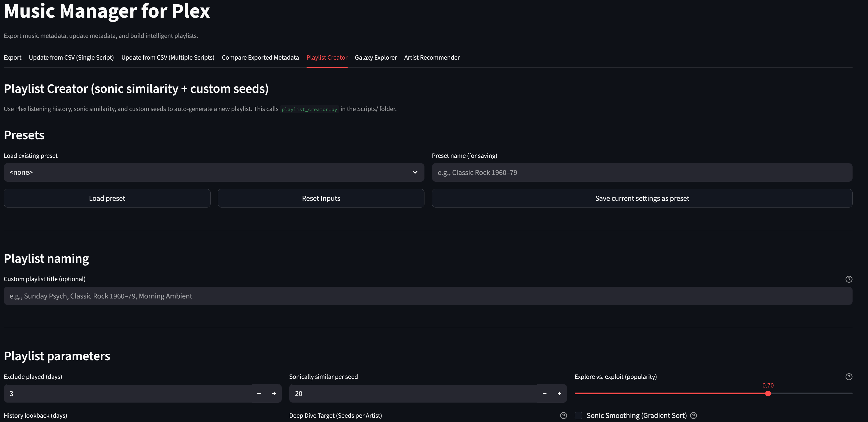Click Sonically similar per seed number field
868x422 pixels.
tap(413, 393)
